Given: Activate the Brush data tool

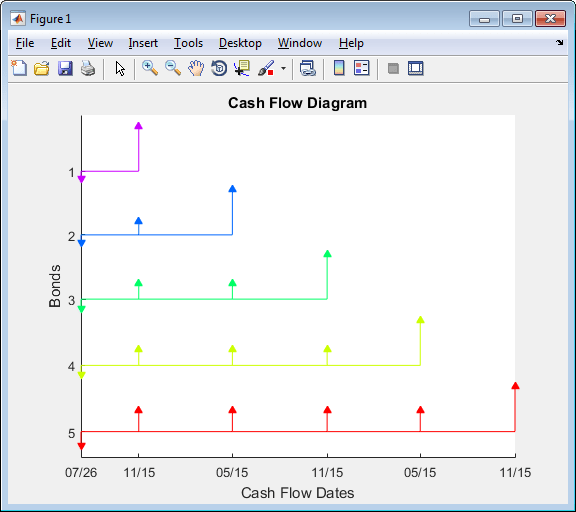Looking at the screenshot, I should [x=266, y=68].
